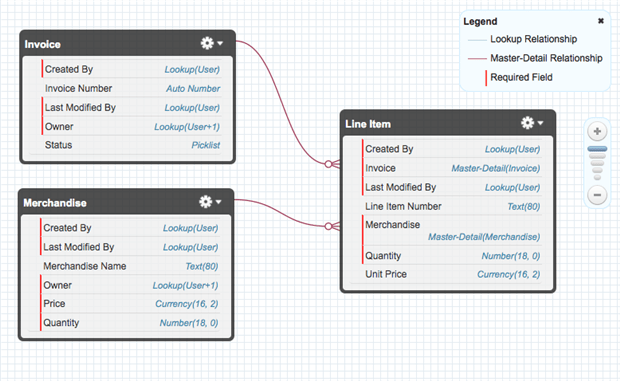Select the Status picklist field in Invoice
This screenshot has height=381, width=620.
(x=132, y=145)
